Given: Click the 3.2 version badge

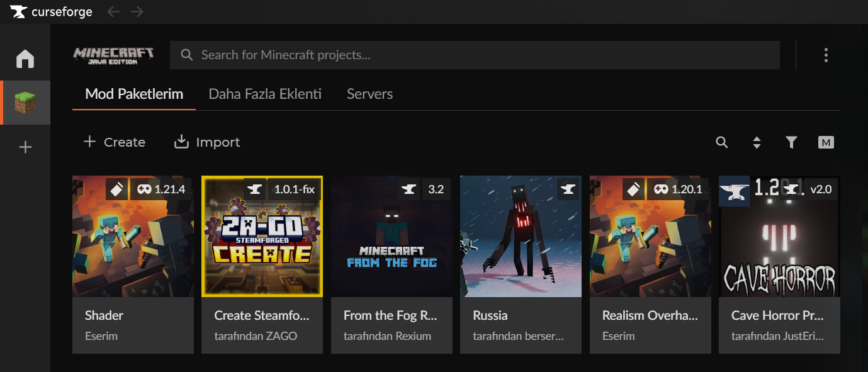Looking at the screenshot, I should click(x=436, y=189).
